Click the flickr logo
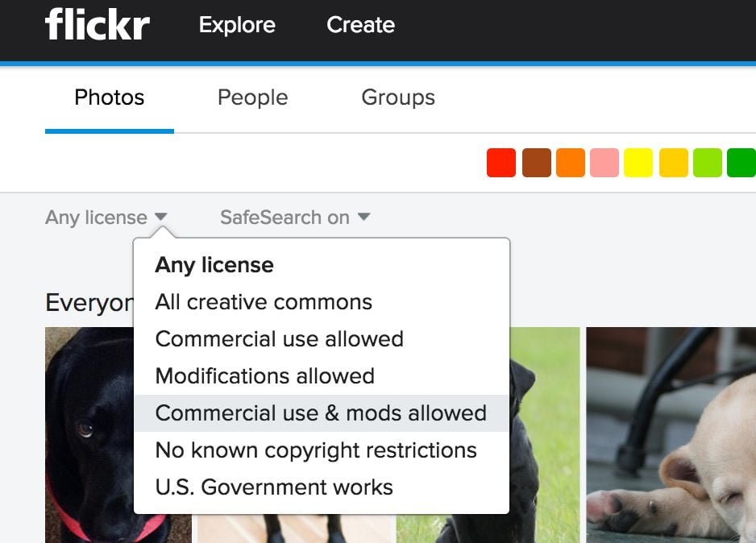Viewport: 756px width, 543px height. [98, 25]
